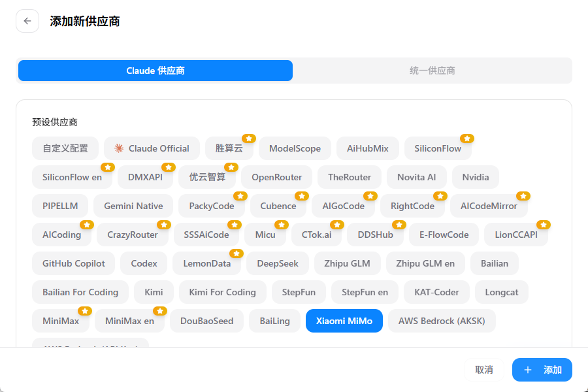Confirm with the 添加 button
This screenshot has height=392, width=588.
(542, 370)
